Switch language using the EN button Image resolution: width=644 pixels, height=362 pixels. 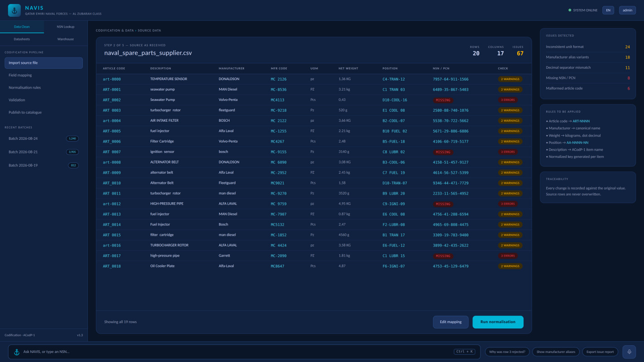(608, 10)
